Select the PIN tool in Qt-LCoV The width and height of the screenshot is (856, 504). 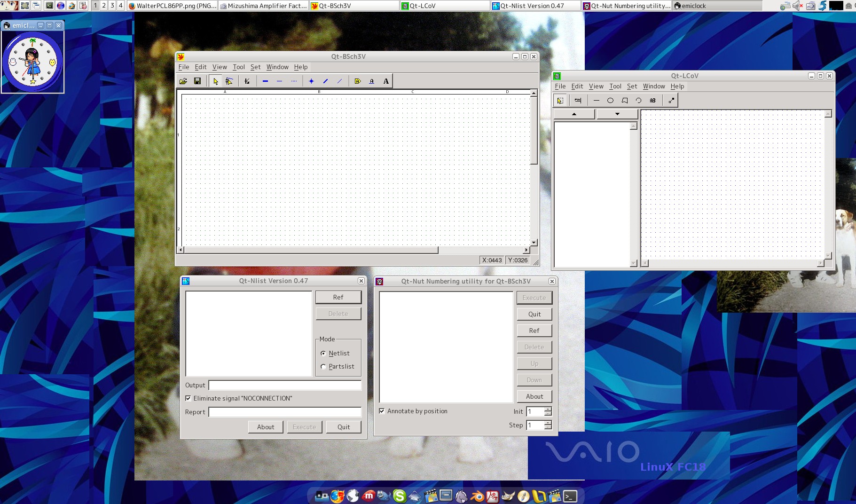(x=578, y=100)
